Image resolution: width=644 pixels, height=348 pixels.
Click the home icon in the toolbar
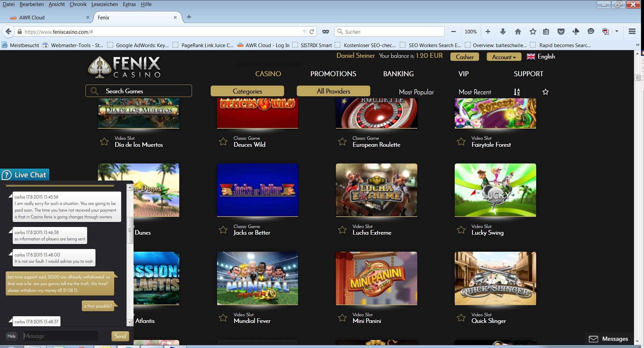tap(518, 31)
